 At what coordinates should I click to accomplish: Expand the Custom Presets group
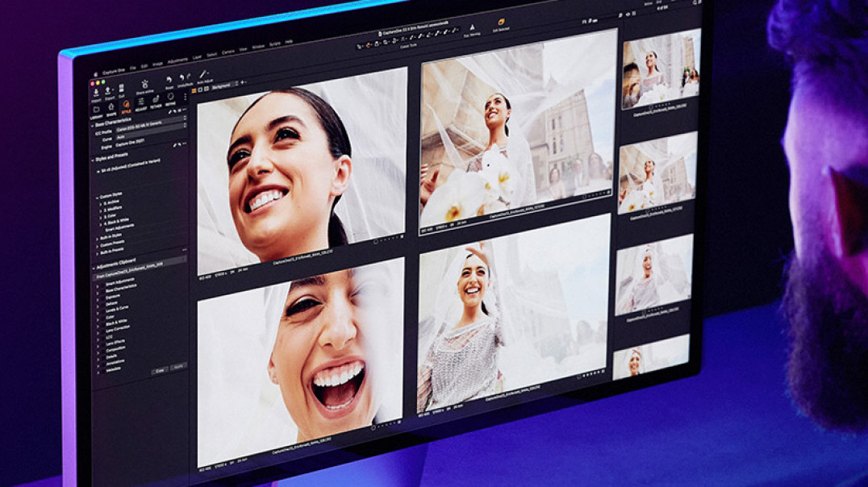(x=98, y=245)
